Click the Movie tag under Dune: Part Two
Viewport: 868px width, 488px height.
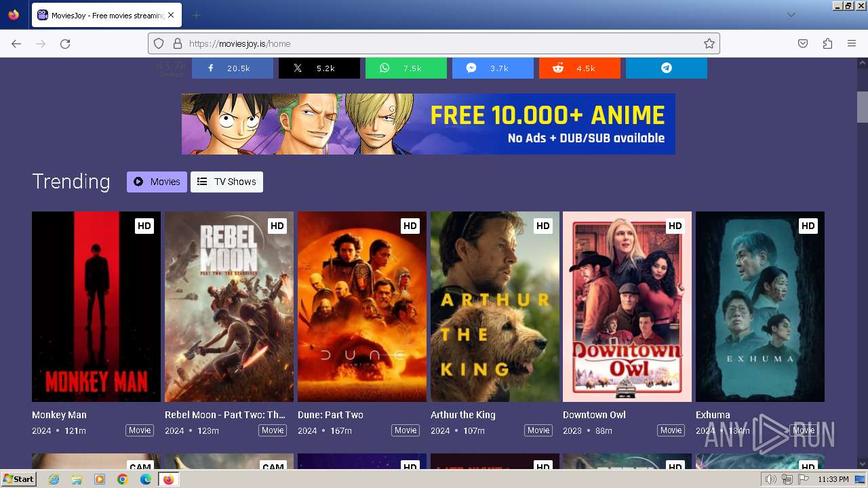(406, 430)
